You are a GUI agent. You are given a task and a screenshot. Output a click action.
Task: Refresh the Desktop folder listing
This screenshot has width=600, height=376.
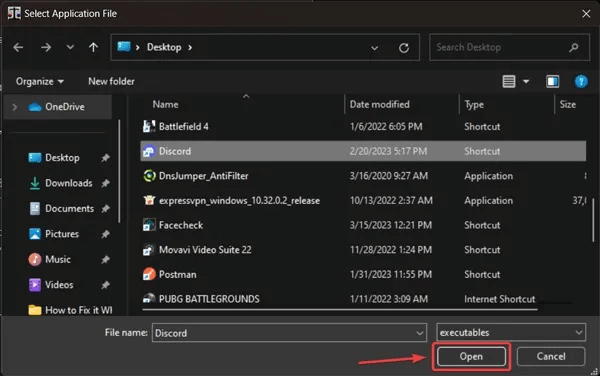point(404,48)
